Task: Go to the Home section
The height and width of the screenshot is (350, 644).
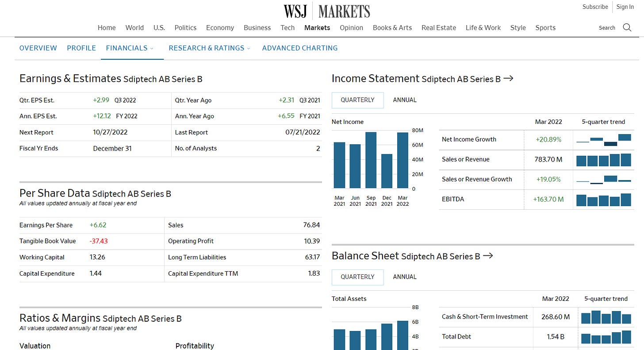Action: tap(107, 27)
